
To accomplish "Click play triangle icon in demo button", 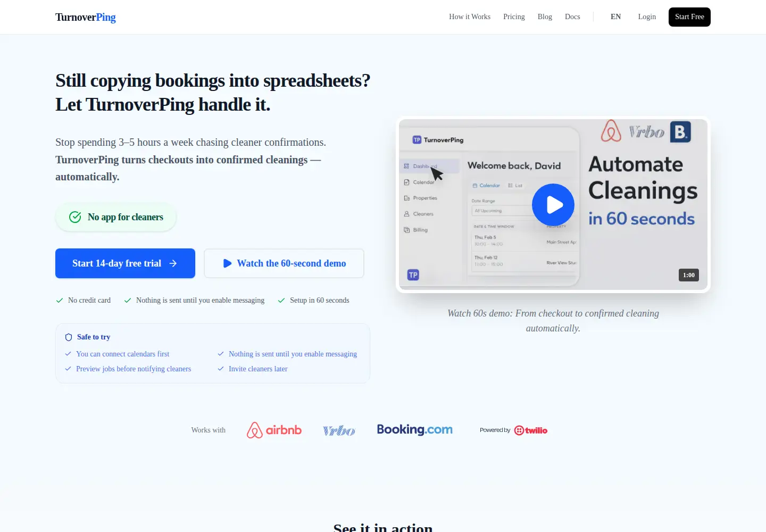I will pos(227,263).
